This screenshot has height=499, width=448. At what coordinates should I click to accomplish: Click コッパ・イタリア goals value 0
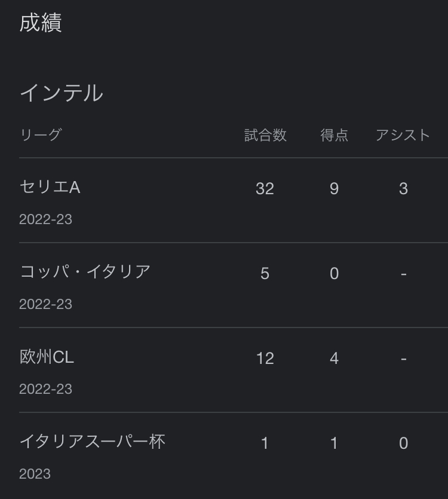tap(334, 274)
